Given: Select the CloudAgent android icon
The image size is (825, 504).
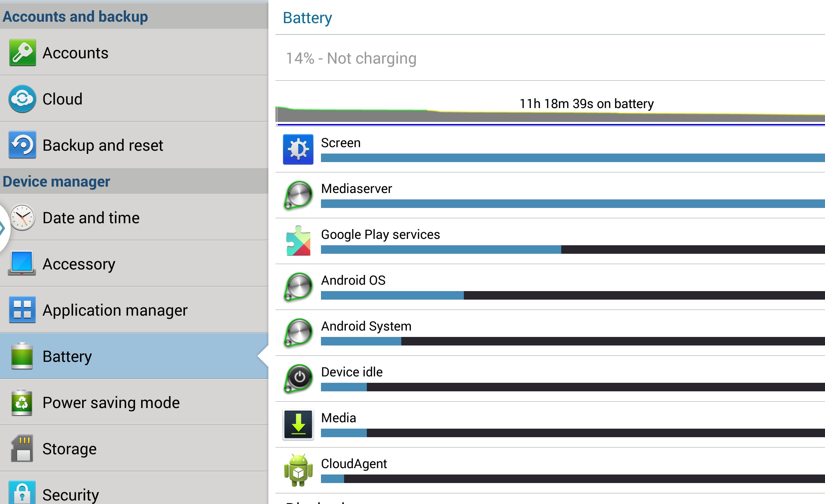Looking at the screenshot, I should (x=298, y=470).
